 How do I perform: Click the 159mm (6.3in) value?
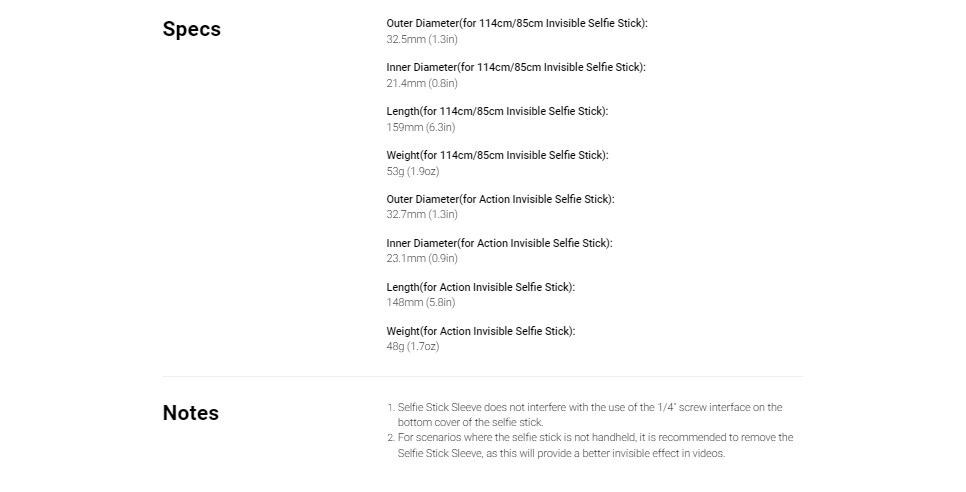tap(421, 127)
